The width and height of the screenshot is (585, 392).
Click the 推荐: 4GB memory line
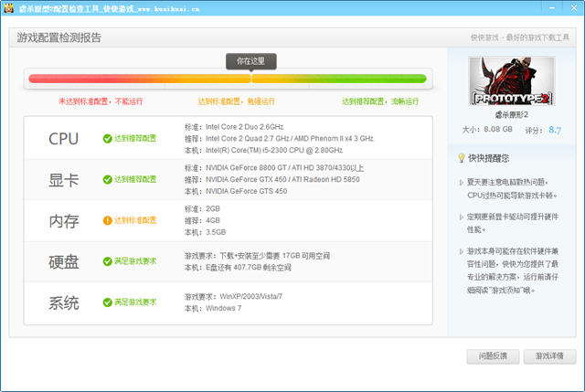tap(202, 220)
